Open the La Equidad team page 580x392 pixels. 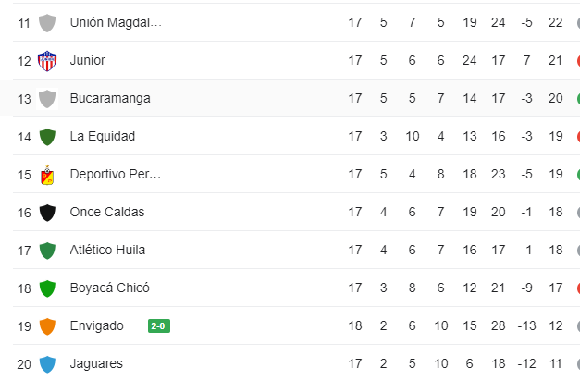tap(103, 136)
